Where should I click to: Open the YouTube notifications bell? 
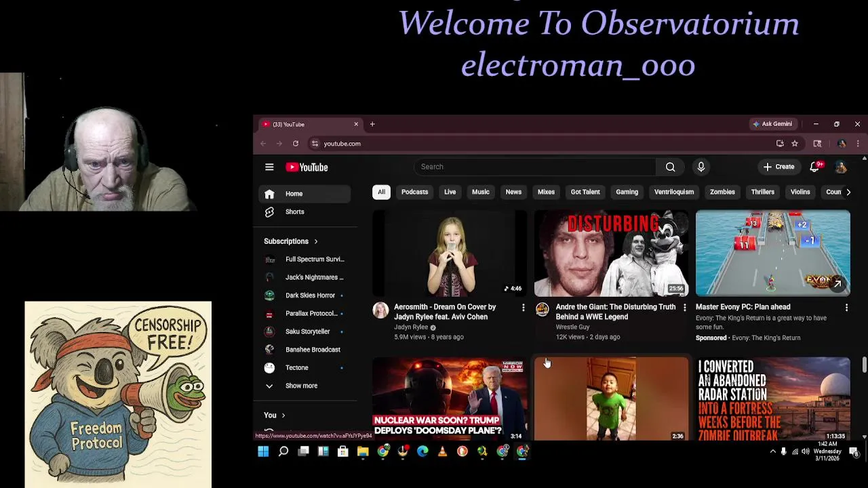(814, 167)
